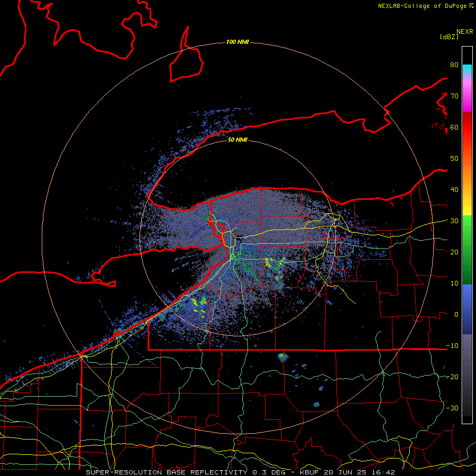
Task: Click the 70 value on the dBZ scale
Action: coord(454,96)
